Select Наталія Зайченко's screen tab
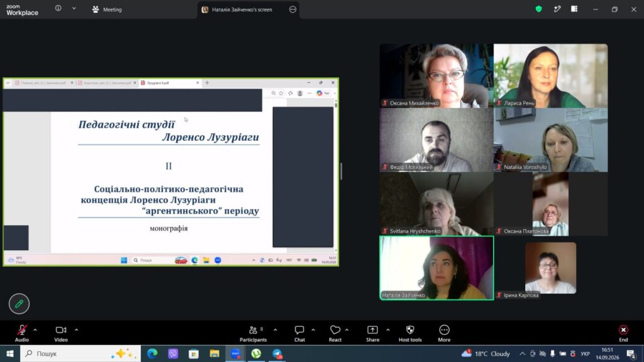 [x=242, y=9]
